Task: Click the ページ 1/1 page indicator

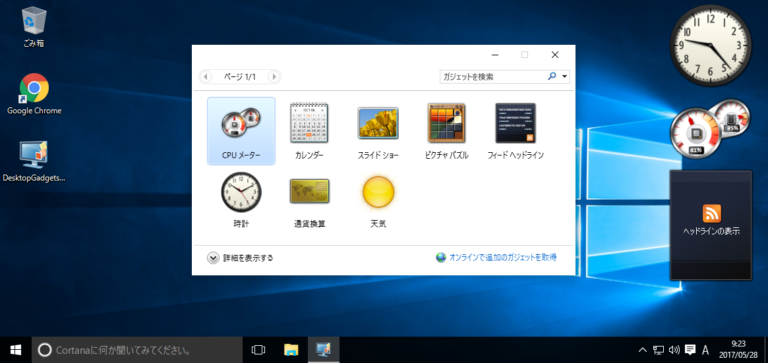Action: point(240,77)
